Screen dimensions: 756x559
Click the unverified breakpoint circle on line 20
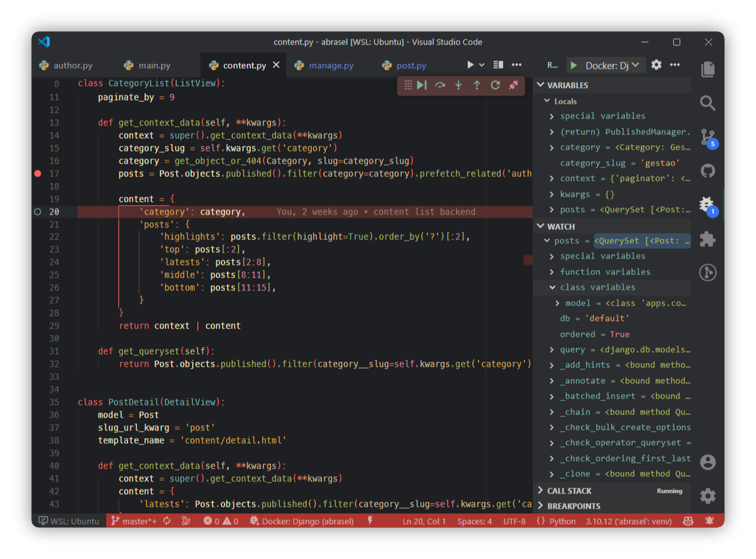[38, 212]
